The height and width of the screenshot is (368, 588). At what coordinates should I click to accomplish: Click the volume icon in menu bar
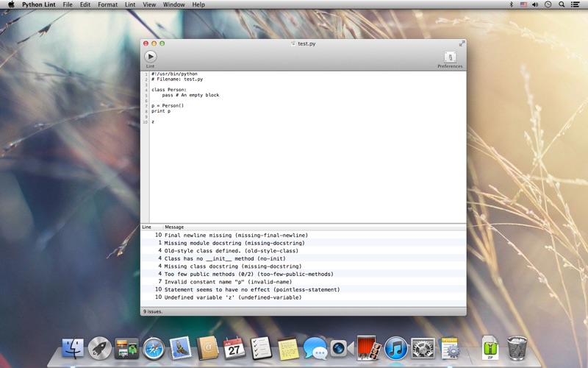pyautogui.click(x=535, y=4)
